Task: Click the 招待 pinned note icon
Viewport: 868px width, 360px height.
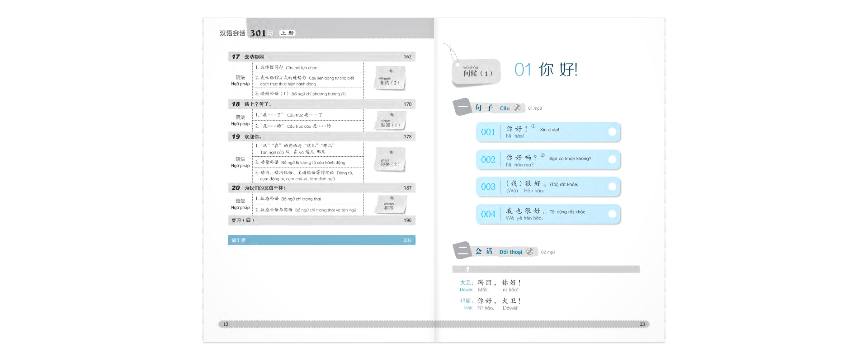Action: [390, 205]
